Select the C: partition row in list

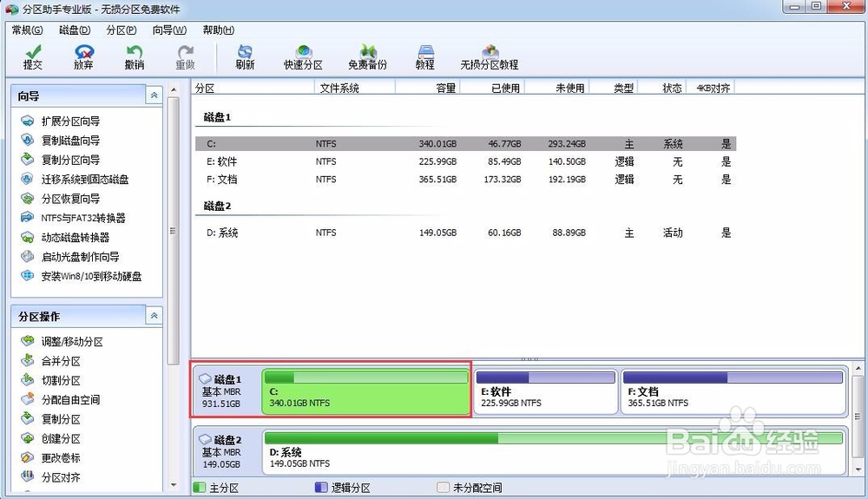465,144
